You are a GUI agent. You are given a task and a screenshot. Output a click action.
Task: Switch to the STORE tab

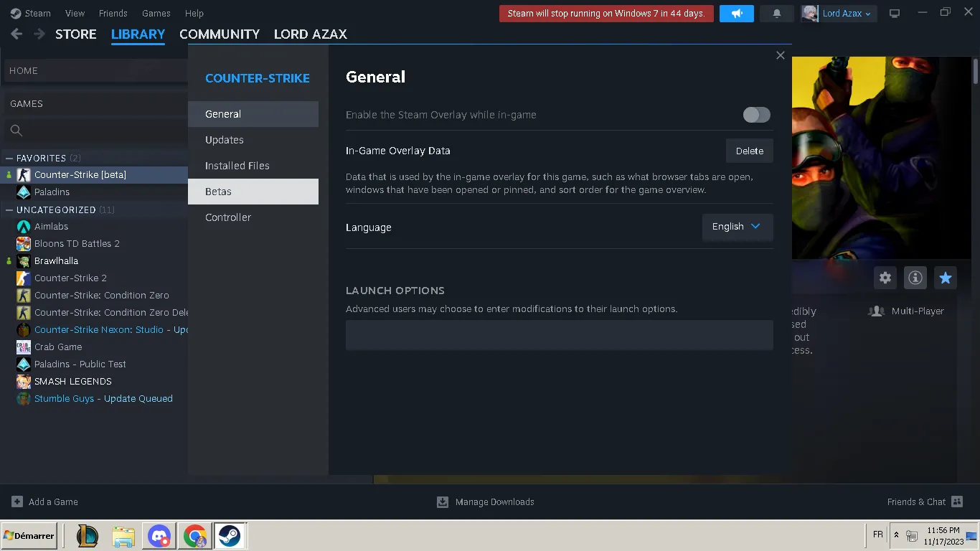[76, 34]
